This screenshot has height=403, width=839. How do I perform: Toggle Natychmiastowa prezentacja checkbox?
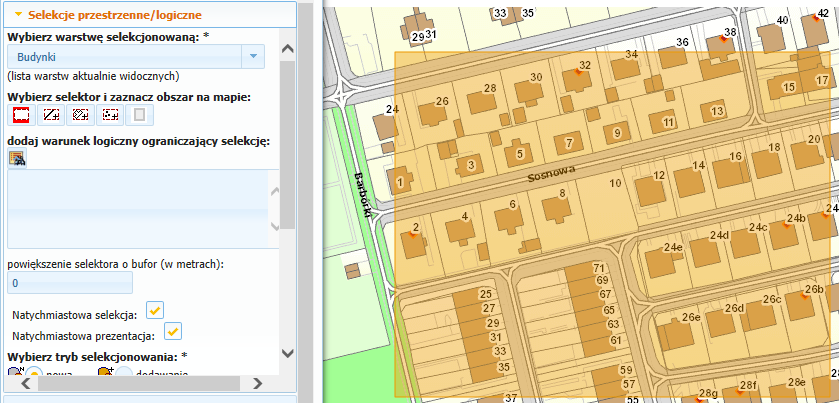click(x=173, y=331)
